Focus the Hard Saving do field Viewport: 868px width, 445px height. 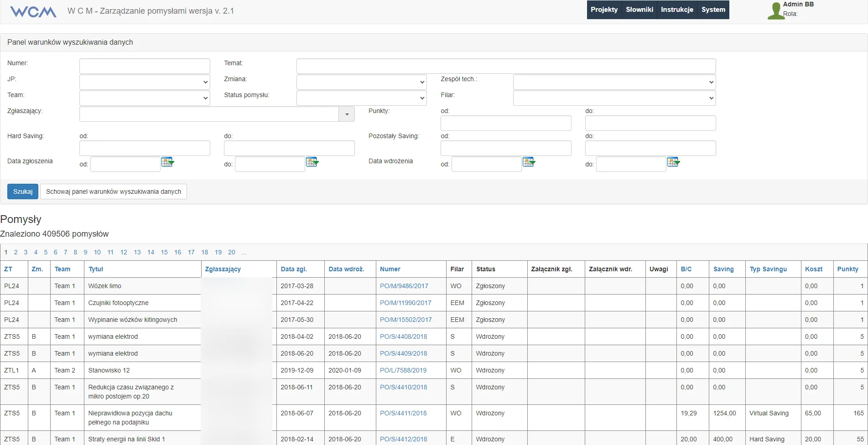click(x=289, y=148)
